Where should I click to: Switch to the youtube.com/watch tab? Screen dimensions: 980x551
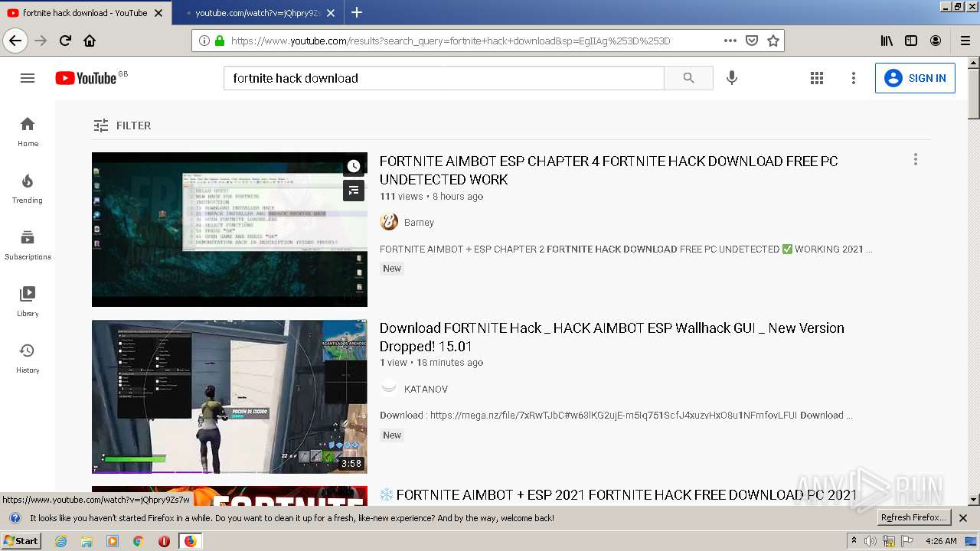257,12
